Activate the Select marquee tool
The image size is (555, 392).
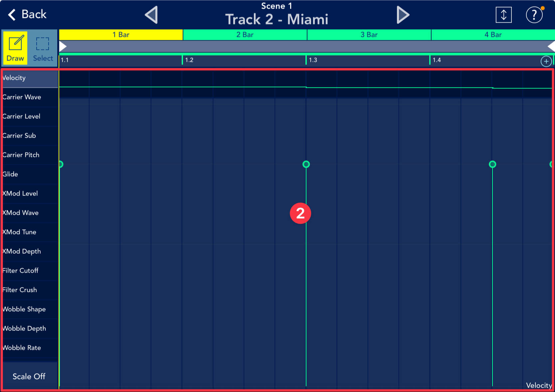[x=43, y=49]
